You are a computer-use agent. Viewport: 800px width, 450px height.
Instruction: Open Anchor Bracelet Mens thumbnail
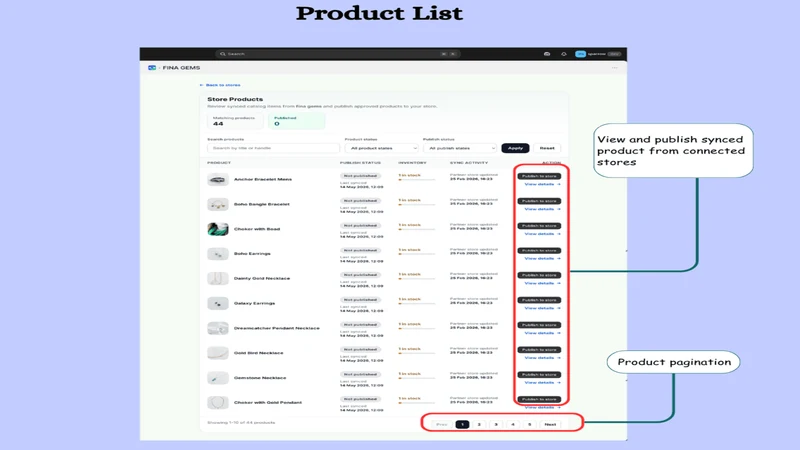218,180
